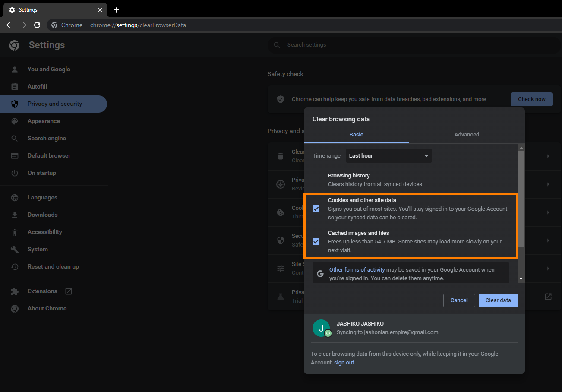Image resolution: width=562 pixels, height=392 pixels.
Task: Click the dialog scrollbar up arrow
Action: click(521, 147)
